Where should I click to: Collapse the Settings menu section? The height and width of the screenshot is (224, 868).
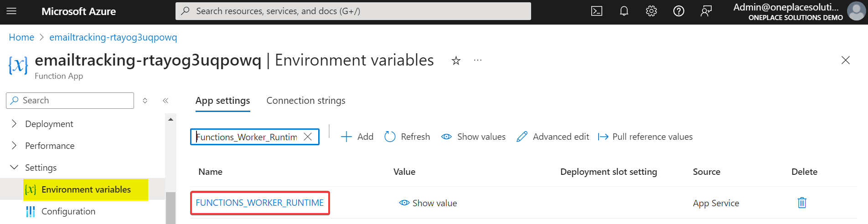(x=14, y=168)
